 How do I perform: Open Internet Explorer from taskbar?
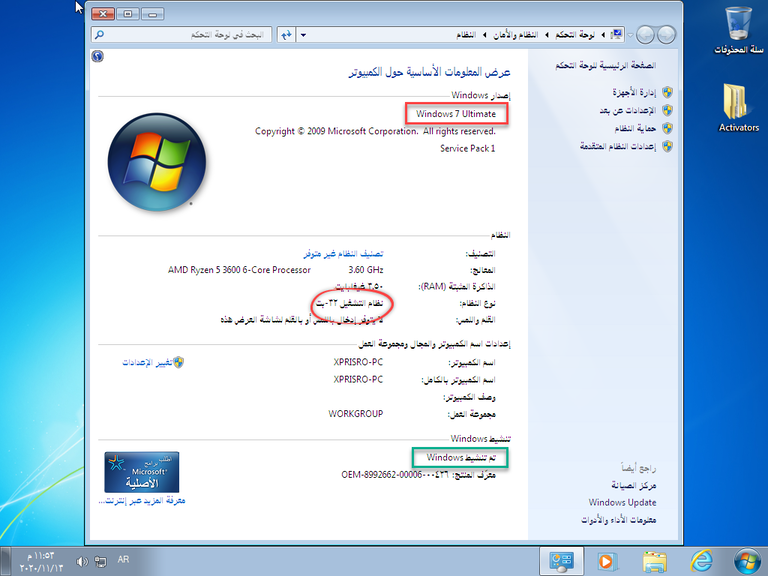(701, 561)
